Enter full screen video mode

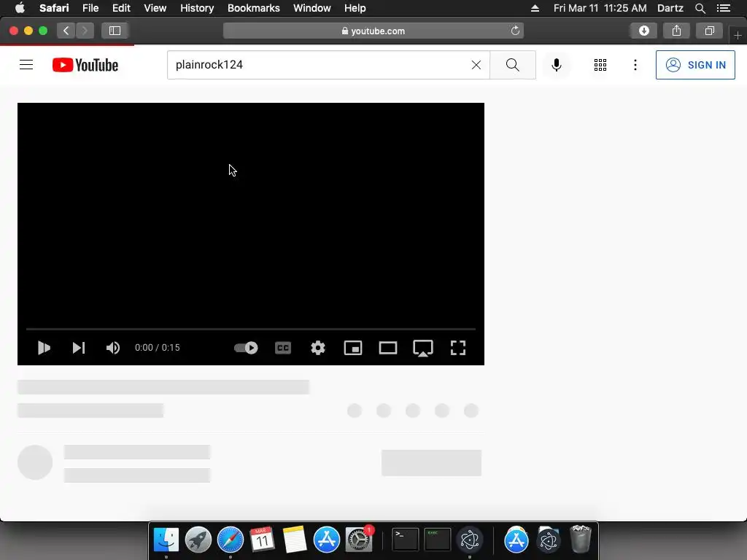[458, 348]
